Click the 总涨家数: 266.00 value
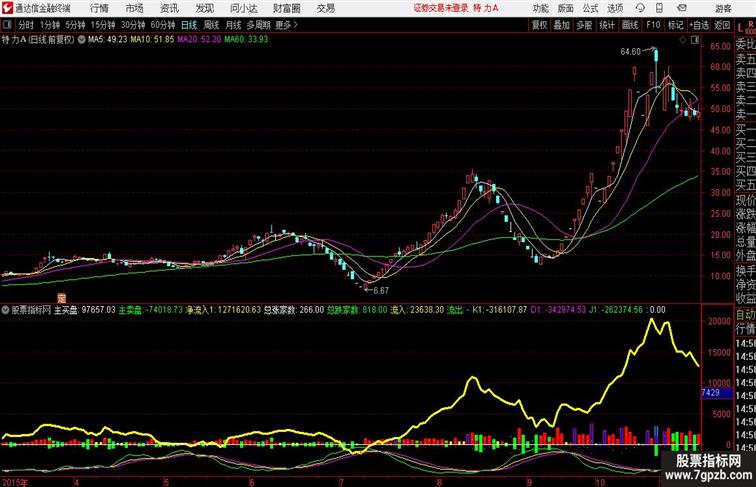The image size is (756, 487). pos(294,310)
